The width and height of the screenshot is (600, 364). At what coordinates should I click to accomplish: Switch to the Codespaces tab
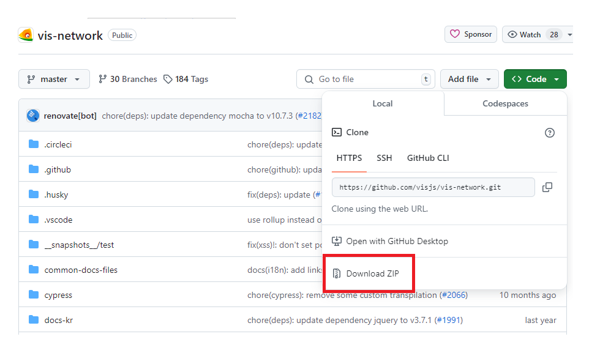pyautogui.click(x=505, y=103)
